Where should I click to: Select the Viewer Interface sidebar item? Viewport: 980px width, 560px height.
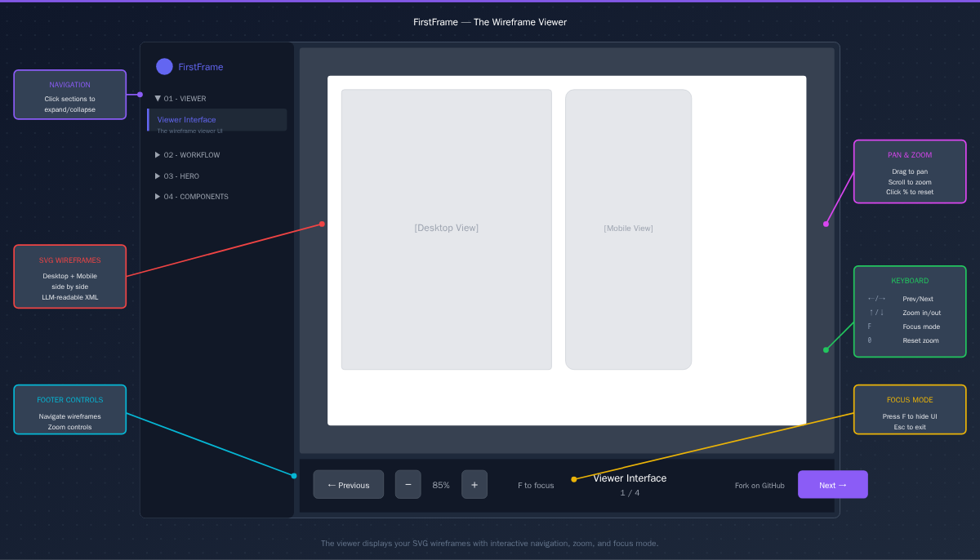(216, 120)
